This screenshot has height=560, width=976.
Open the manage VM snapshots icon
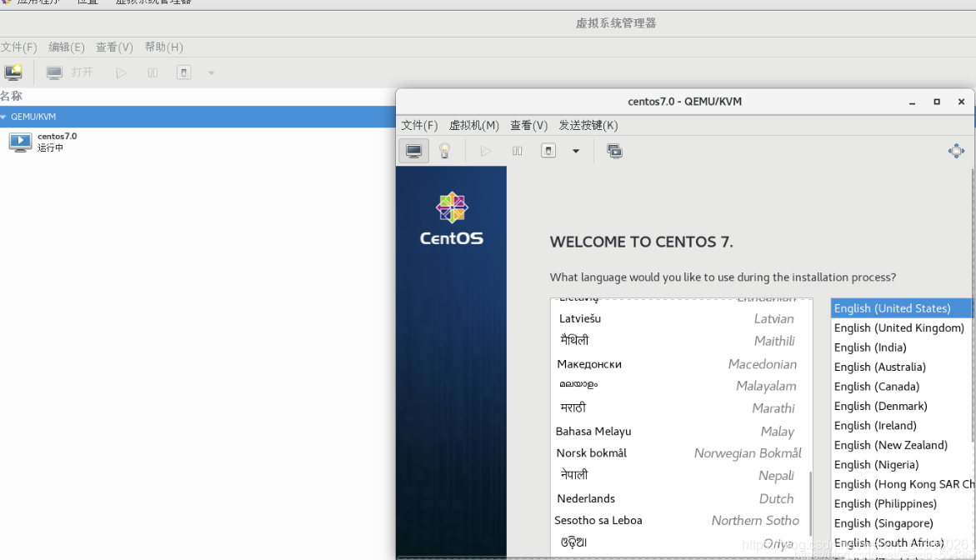[614, 151]
